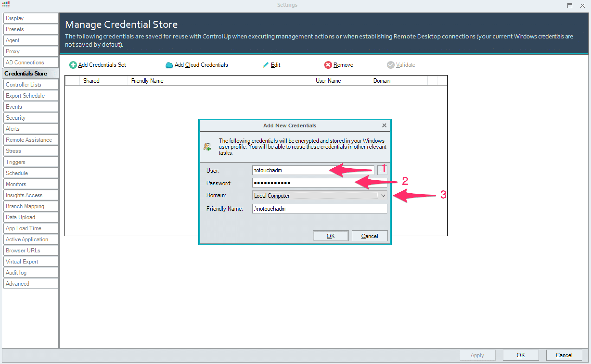Select the Schedule tab
Image resolution: width=591 pixels, height=364 pixels.
click(31, 173)
